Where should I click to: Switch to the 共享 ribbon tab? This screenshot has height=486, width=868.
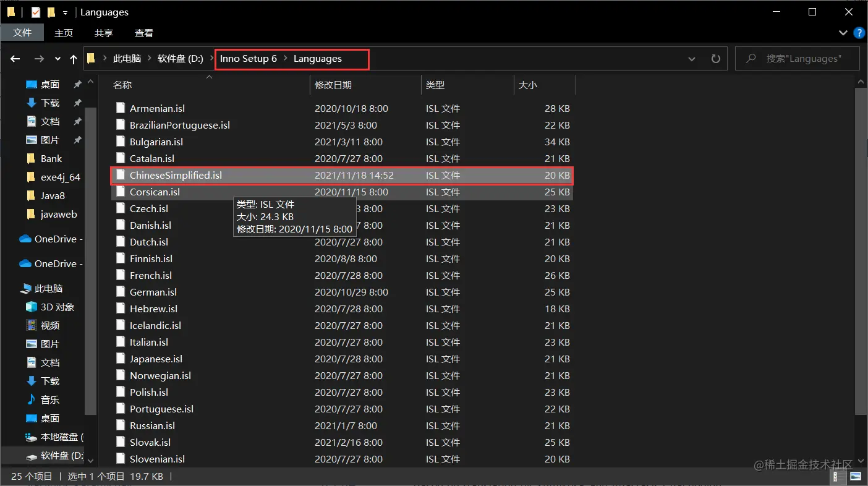tap(104, 33)
